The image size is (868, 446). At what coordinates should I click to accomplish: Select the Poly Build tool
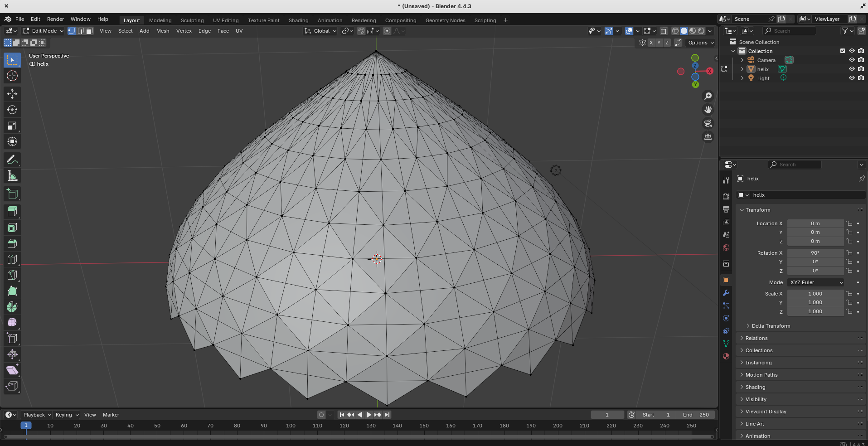tap(12, 291)
